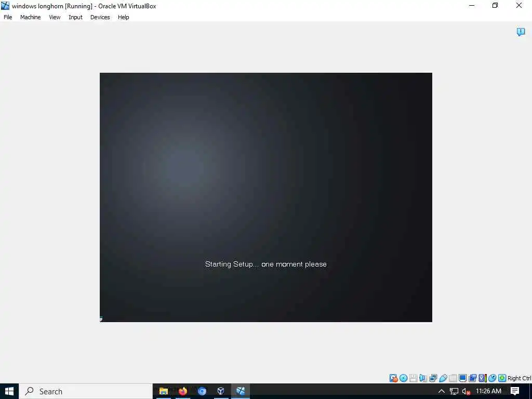Click the recording status indicator

[472, 378]
